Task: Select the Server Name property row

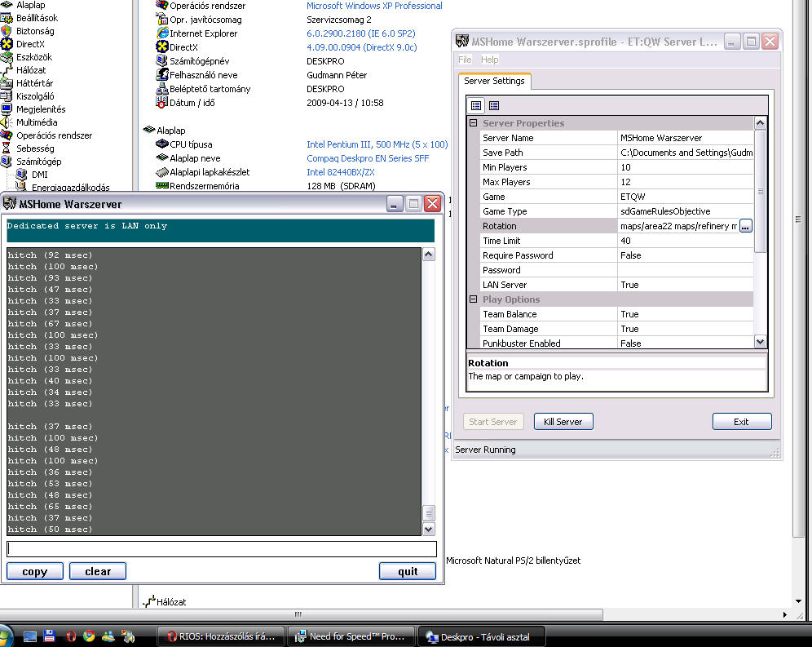Action: pos(616,138)
